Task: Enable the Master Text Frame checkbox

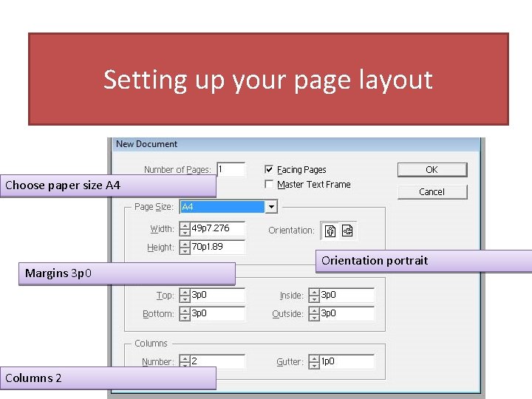Action: click(x=269, y=184)
